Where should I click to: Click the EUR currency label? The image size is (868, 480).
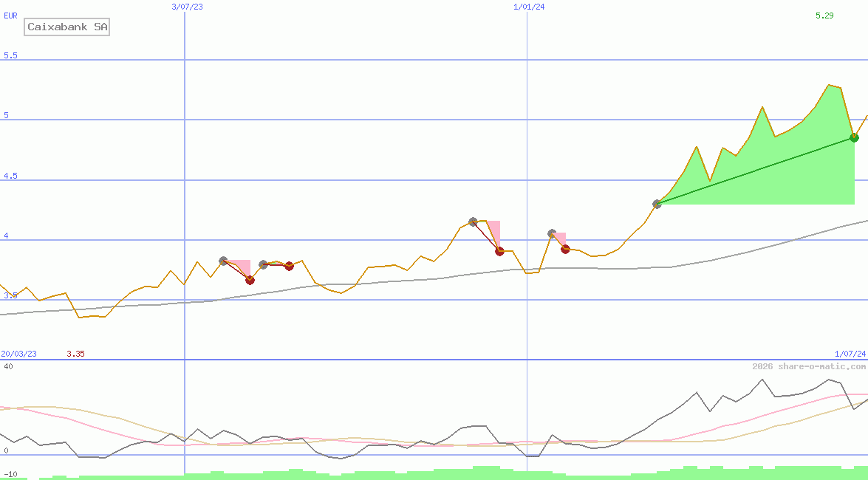(x=10, y=16)
